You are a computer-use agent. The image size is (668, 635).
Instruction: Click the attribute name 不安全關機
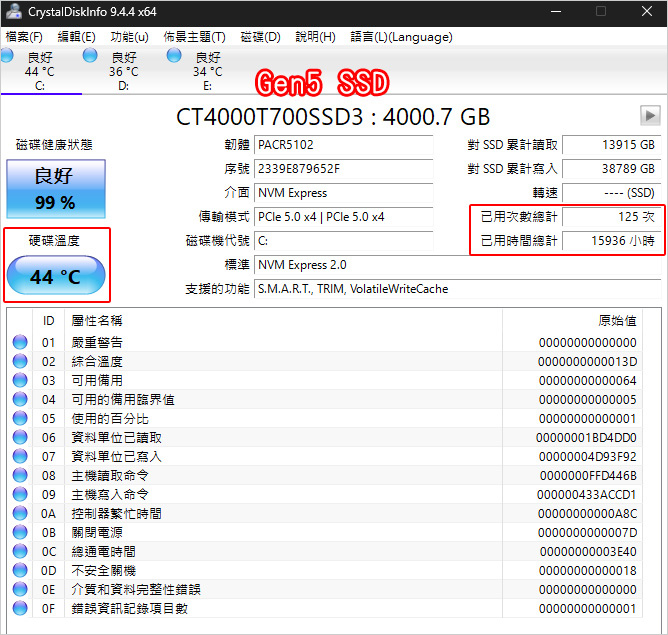click(104, 570)
